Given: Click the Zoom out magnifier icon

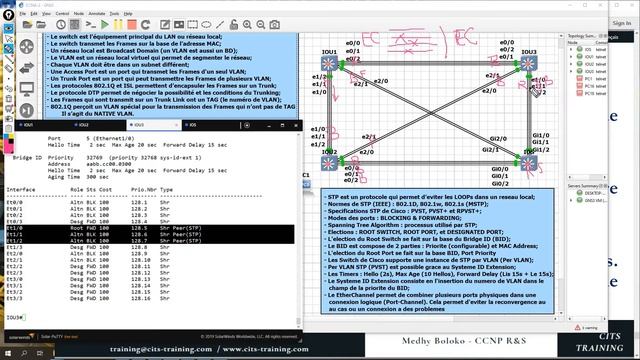Looking at the screenshot, I should click(x=261, y=25).
